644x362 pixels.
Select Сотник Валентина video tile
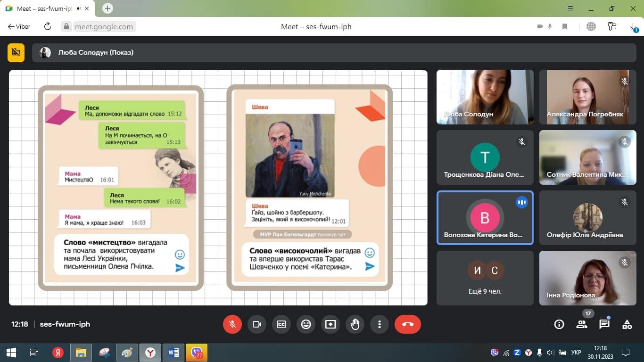coord(588,157)
